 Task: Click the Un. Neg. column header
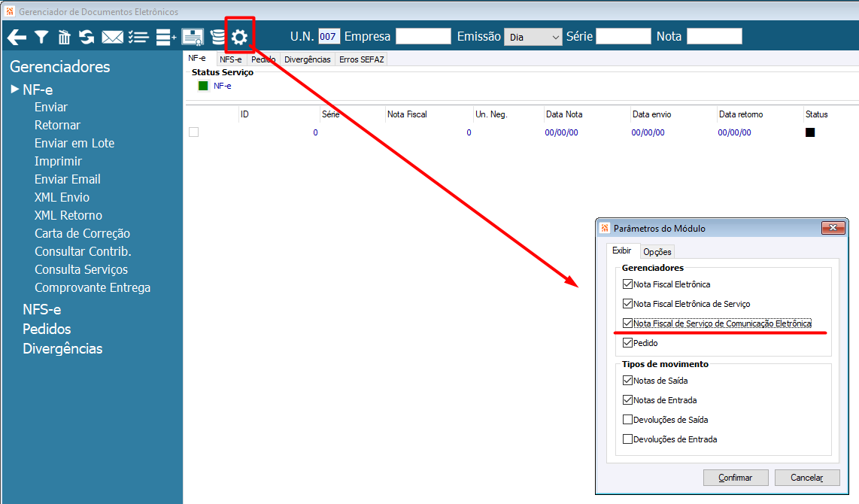[x=491, y=114]
